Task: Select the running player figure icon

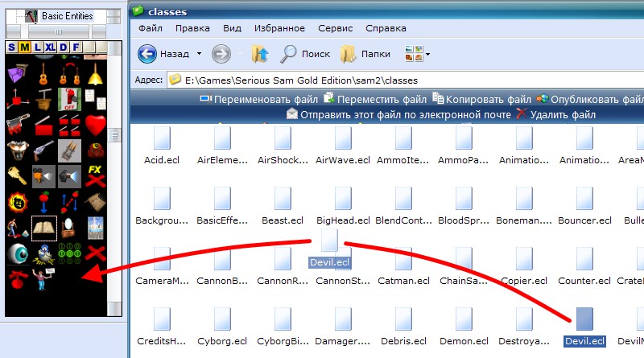Action: click(17, 228)
